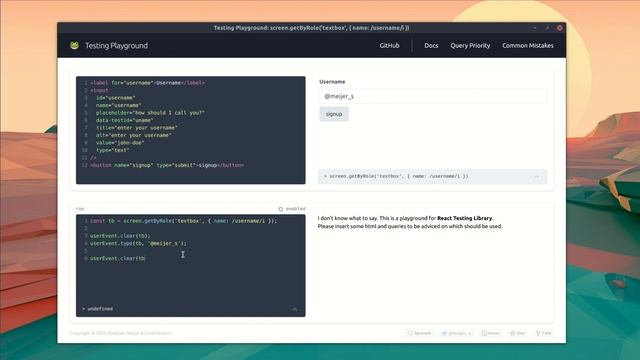Maximize the Testing Playground window
The image size is (640, 360).
coord(547,28)
